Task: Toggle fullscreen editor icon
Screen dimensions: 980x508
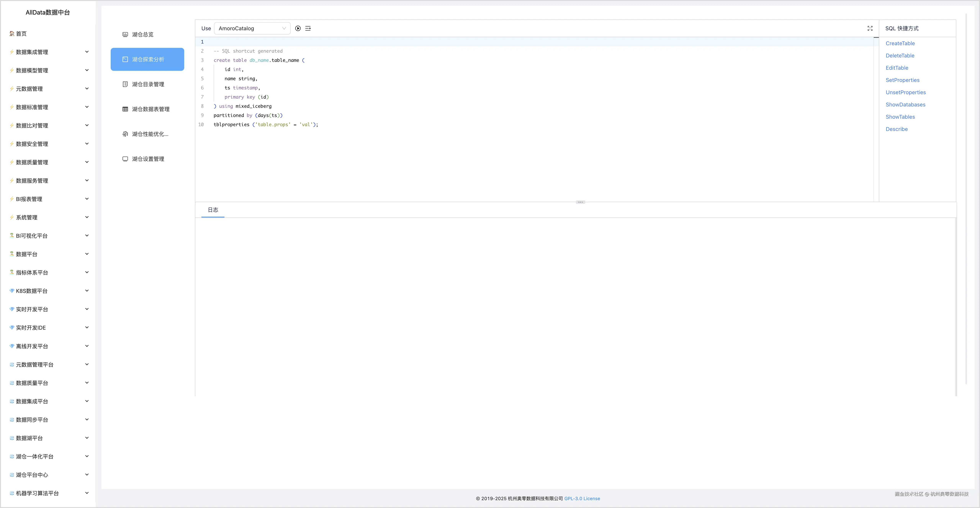Action: tap(870, 29)
